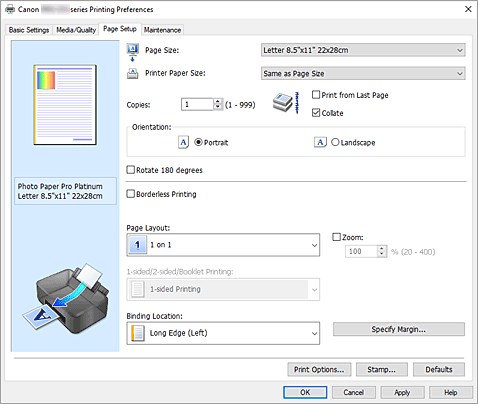Switch to the Media/Quality tab

[x=76, y=30]
